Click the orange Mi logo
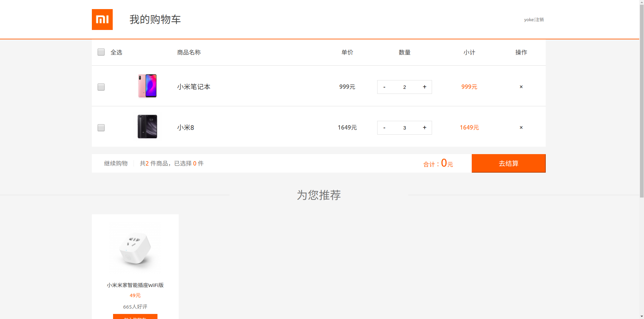Viewport: 644px width, 319px height. coord(102,20)
